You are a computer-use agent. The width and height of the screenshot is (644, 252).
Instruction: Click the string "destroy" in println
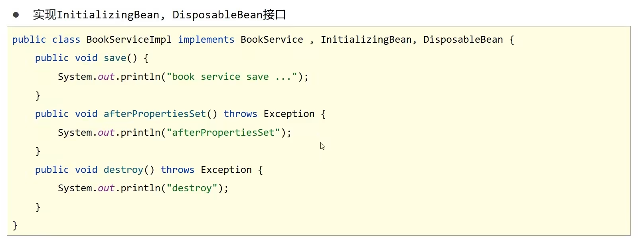tap(192, 188)
